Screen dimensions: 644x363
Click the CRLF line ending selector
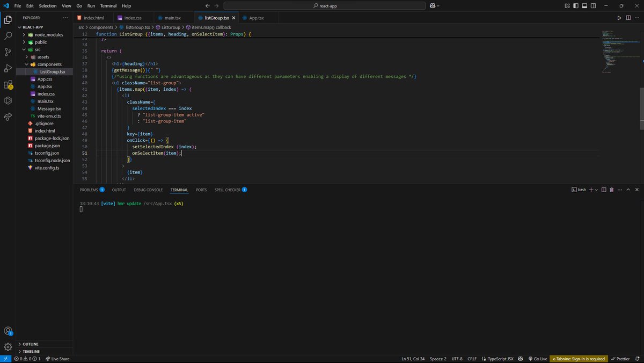click(x=472, y=359)
